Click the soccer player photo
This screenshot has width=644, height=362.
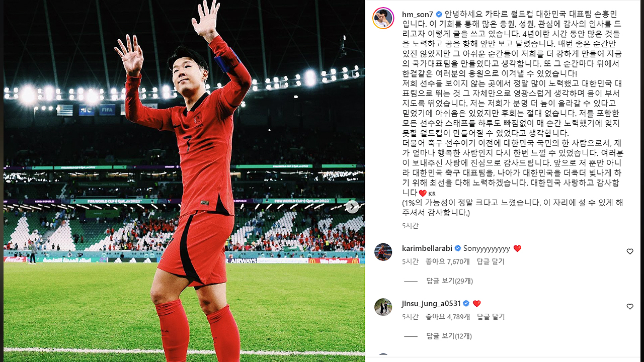(x=184, y=181)
